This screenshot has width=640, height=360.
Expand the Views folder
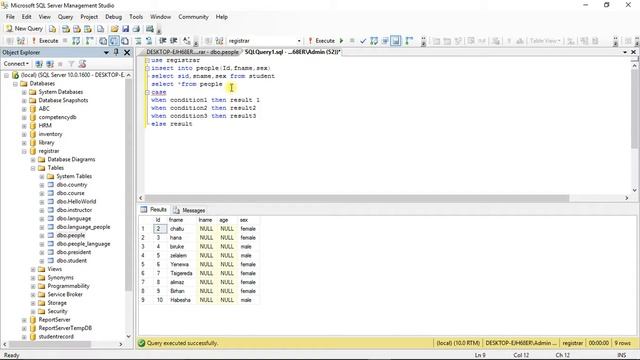[x=33, y=269]
